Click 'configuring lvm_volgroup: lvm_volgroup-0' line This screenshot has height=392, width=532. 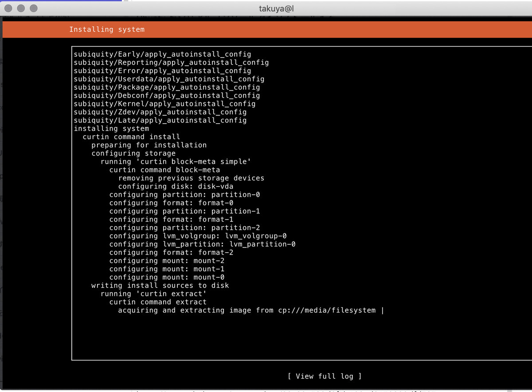click(198, 236)
